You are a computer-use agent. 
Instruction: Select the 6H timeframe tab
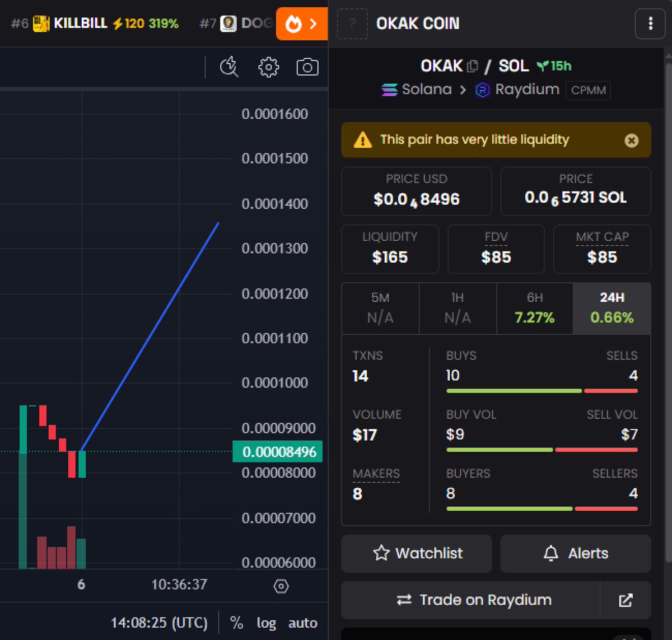(x=535, y=309)
